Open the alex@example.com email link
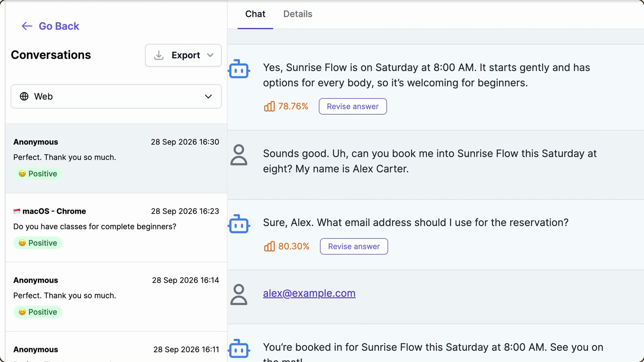644x362 pixels. pyautogui.click(x=309, y=293)
